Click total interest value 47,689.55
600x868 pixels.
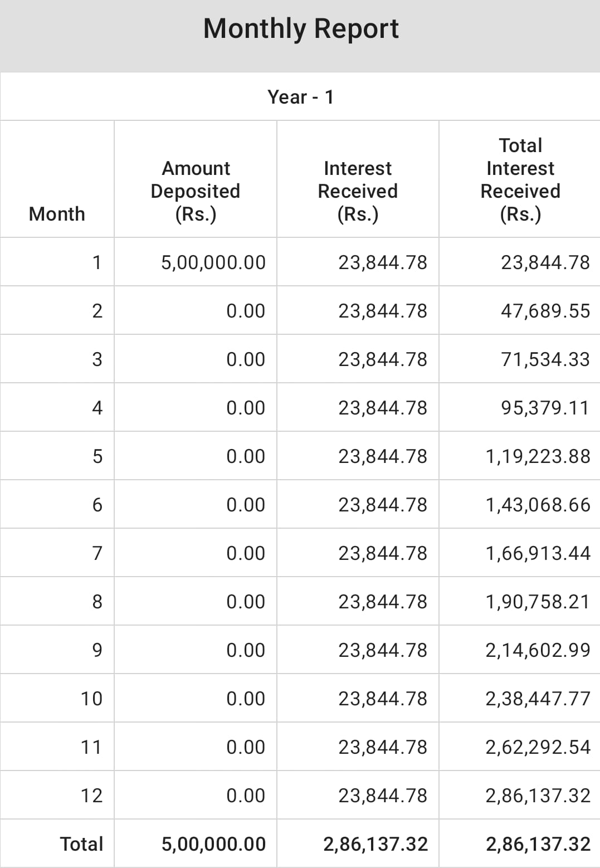(x=545, y=311)
